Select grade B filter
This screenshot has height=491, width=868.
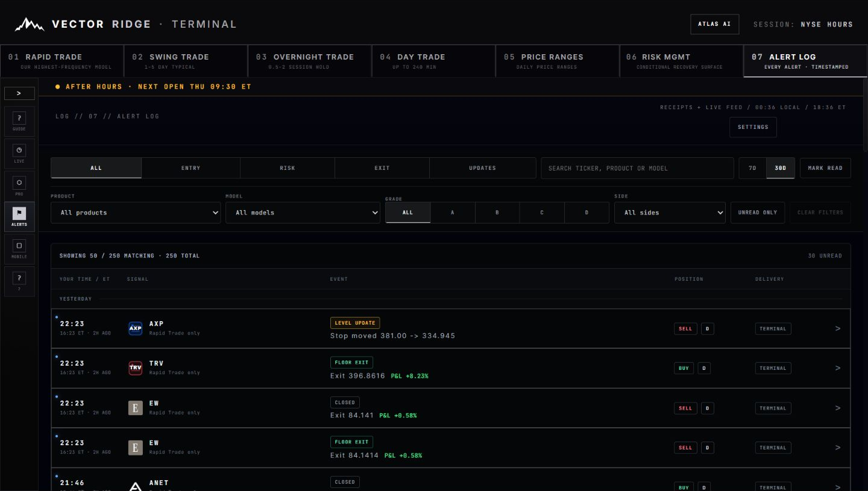[497, 213]
